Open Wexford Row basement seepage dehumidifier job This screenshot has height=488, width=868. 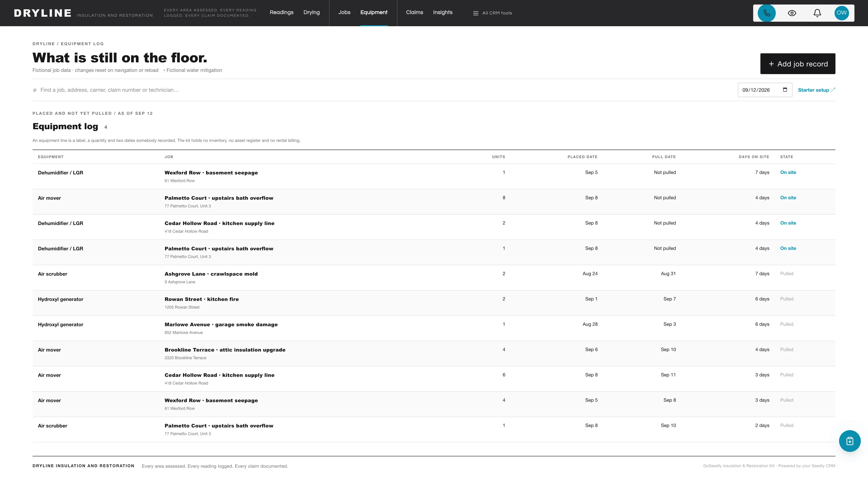211,173
